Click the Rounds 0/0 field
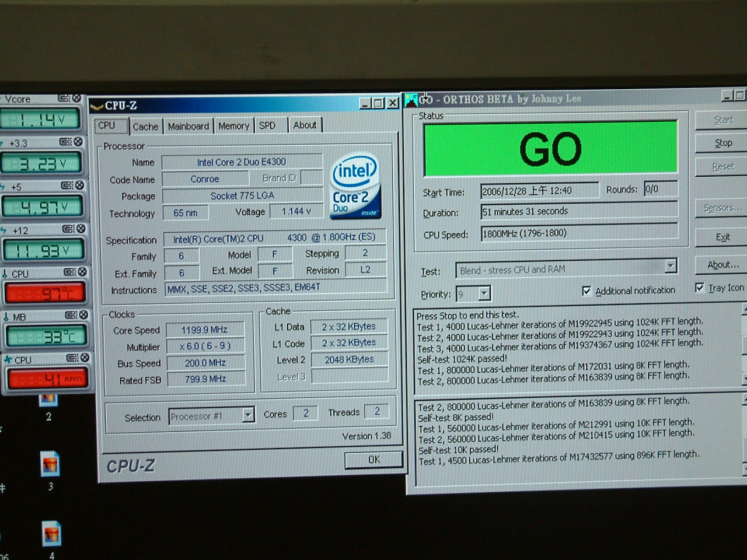The width and height of the screenshot is (747, 560). click(661, 189)
